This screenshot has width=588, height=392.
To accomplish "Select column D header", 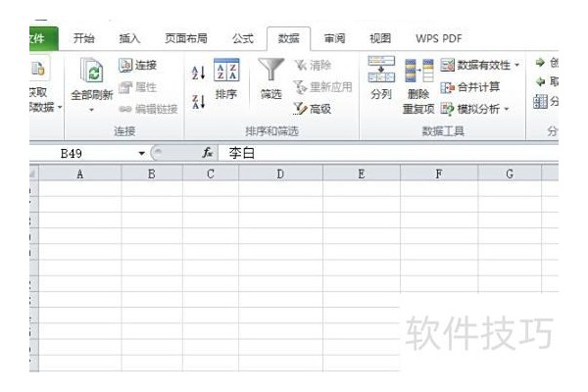I will [x=280, y=174].
